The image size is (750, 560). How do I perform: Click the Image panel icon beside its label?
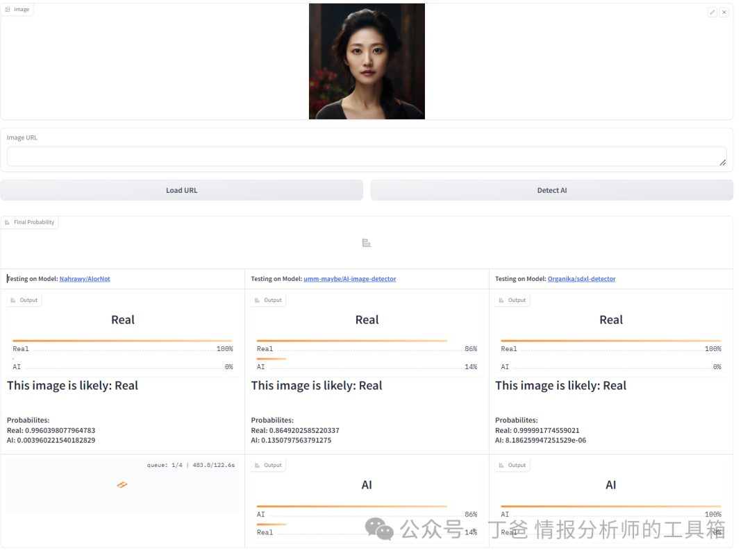click(x=8, y=9)
